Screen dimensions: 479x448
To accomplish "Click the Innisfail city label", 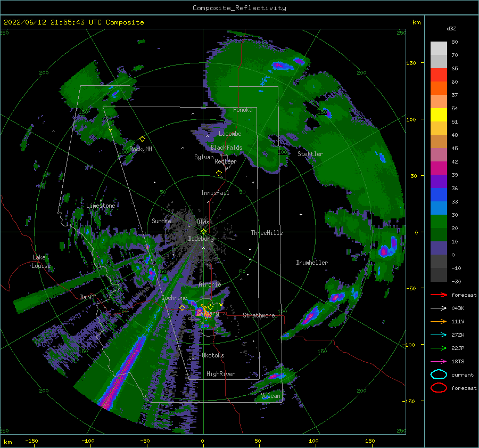I will (215, 193).
